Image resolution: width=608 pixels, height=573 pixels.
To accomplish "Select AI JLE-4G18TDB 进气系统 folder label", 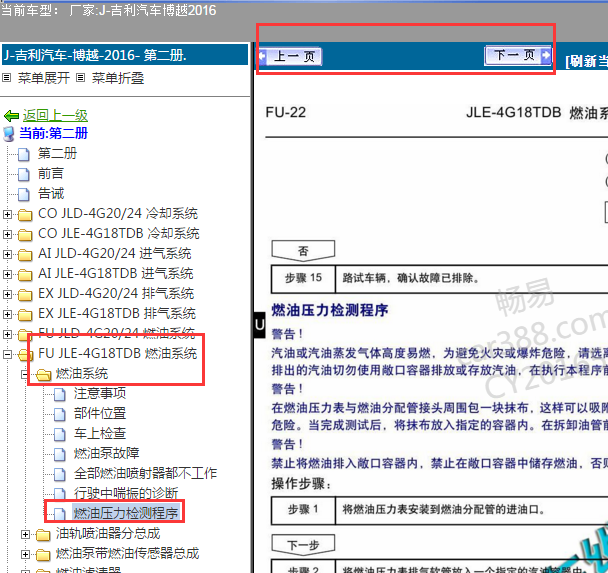I will [116, 274].
